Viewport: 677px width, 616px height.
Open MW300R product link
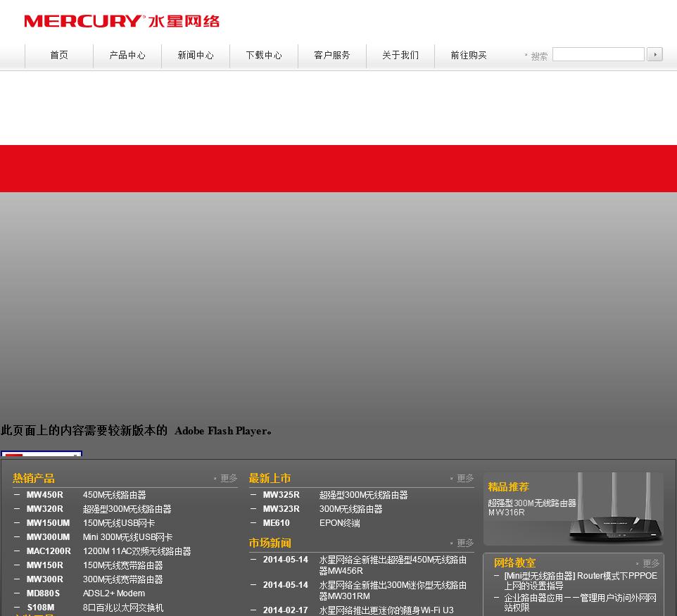point(45,579)
